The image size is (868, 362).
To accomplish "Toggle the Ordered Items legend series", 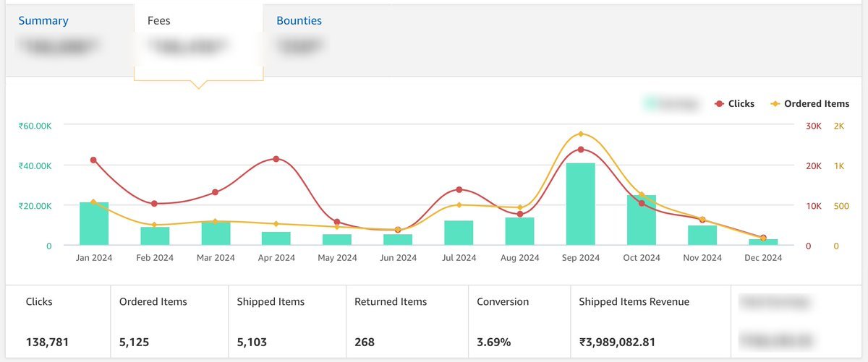I will 810,104.
